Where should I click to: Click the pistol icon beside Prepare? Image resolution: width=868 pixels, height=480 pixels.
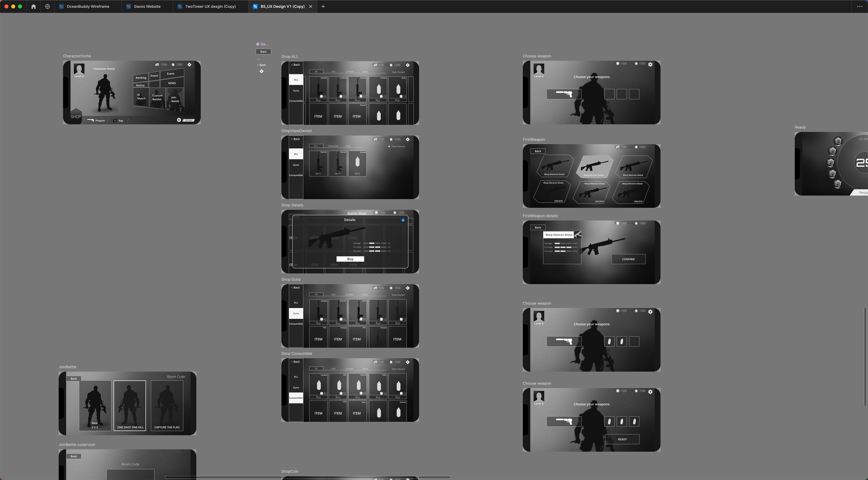click(90, 120)
